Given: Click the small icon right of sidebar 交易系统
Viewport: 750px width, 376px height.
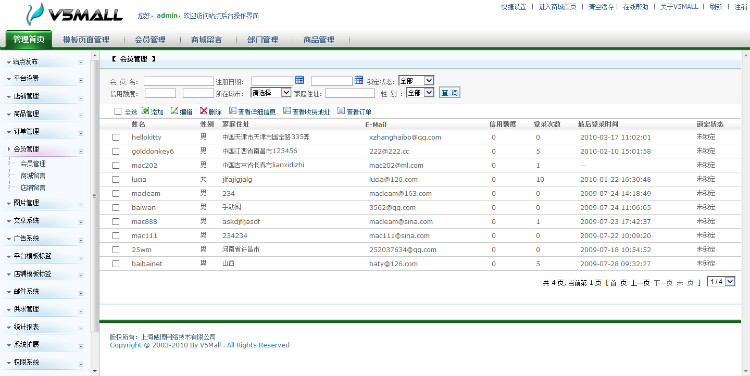Looking at the screenshot, I should point(81,222).
